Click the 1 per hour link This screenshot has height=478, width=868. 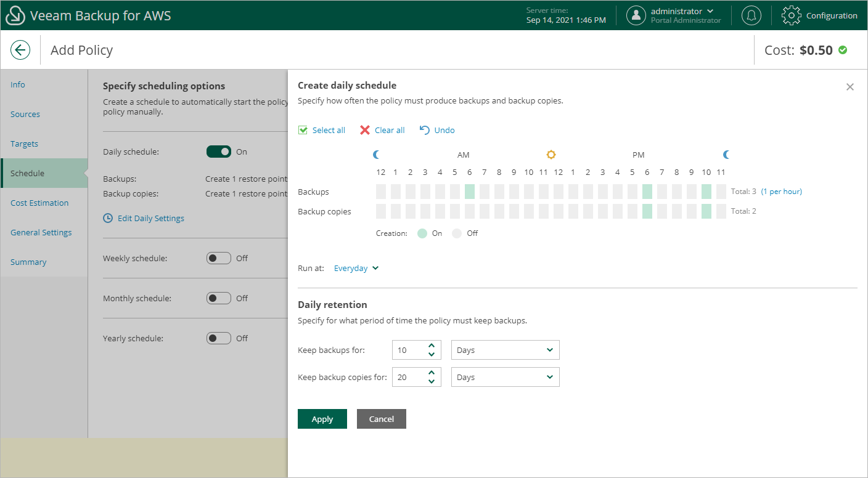[x=782, y=192]
